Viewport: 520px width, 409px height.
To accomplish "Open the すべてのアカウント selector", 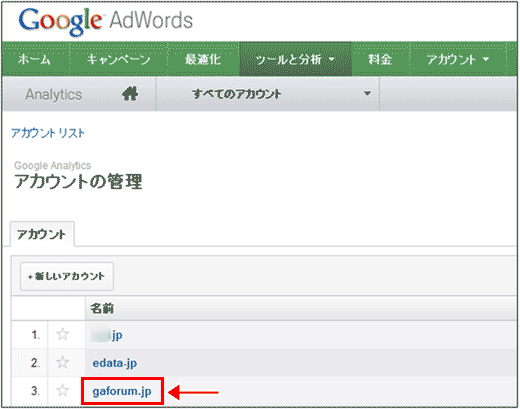I will pos(268,94).
